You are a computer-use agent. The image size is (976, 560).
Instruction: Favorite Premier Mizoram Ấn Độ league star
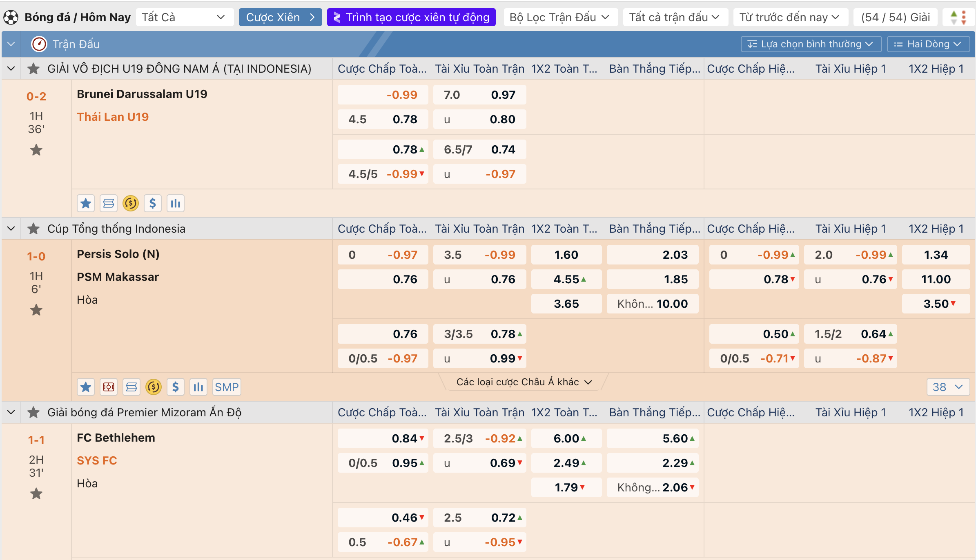(33, 412)
